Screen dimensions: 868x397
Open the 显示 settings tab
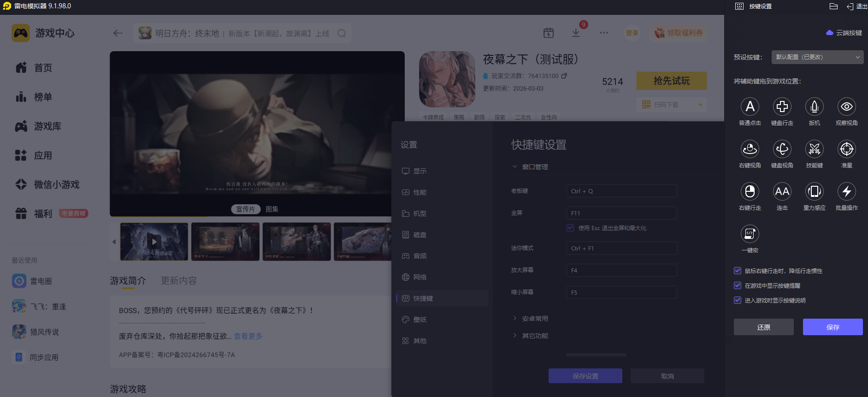442,171
